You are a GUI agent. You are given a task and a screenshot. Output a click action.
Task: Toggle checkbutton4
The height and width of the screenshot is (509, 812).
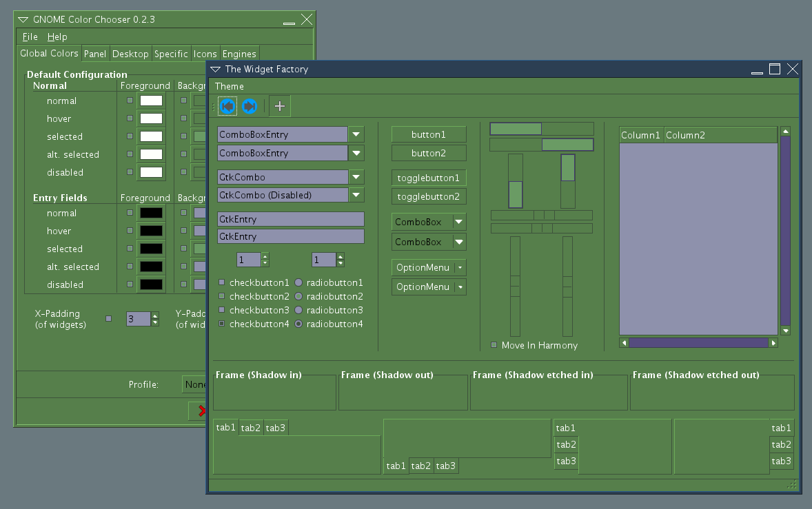(222, 323)
